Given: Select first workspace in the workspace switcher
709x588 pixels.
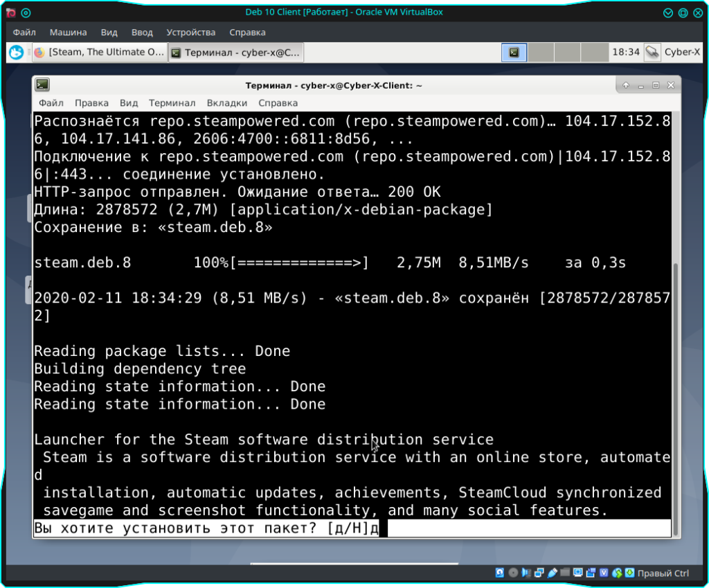Looking at the screenshot, I should pos(514,53).
